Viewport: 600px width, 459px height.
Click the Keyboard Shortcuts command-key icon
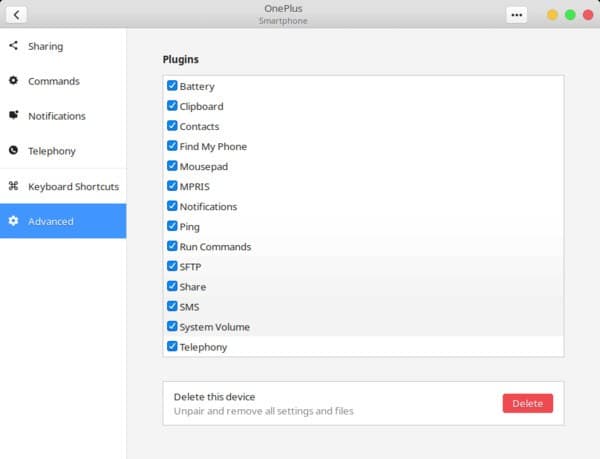pos(13,186)
